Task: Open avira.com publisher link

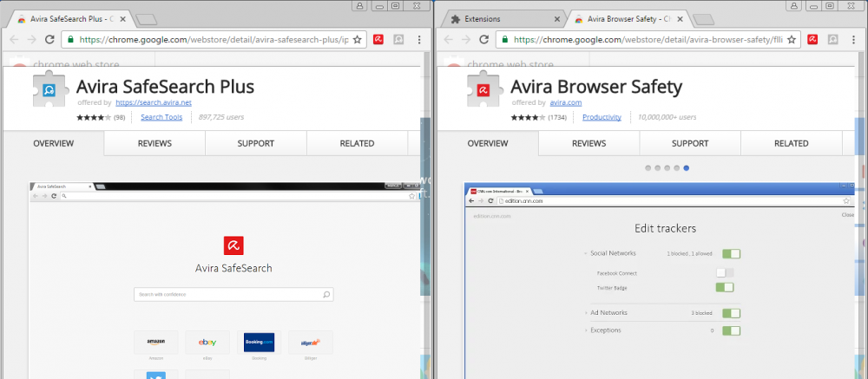Action: pyautogui.click(x=566, y=102)
